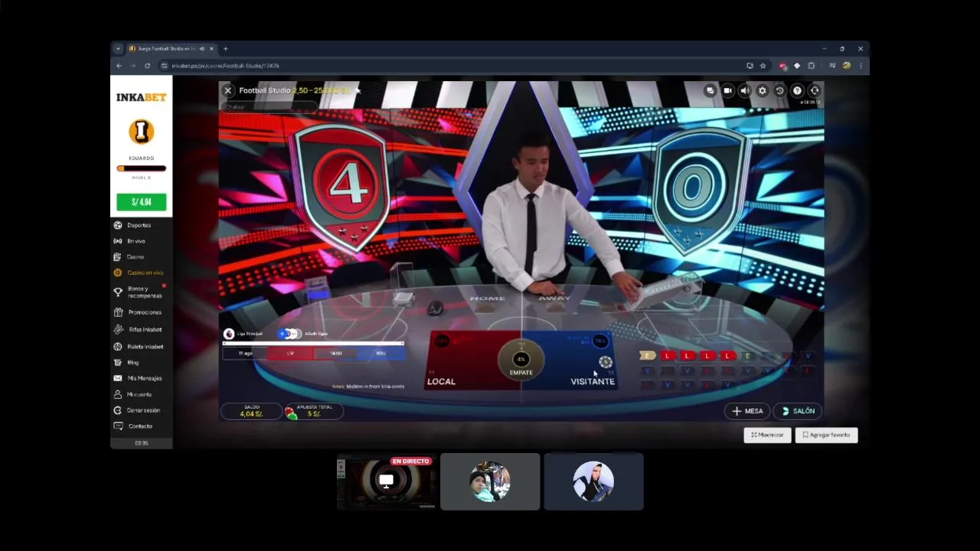This screenshot has width=980, height=551.
Task: Mute the game sound speaker icon
Action: tap(745, 90)
